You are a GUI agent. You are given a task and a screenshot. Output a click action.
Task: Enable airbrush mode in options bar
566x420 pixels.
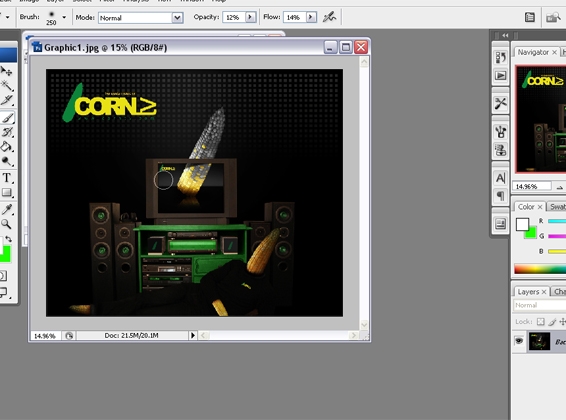click(x=329, y=17)
